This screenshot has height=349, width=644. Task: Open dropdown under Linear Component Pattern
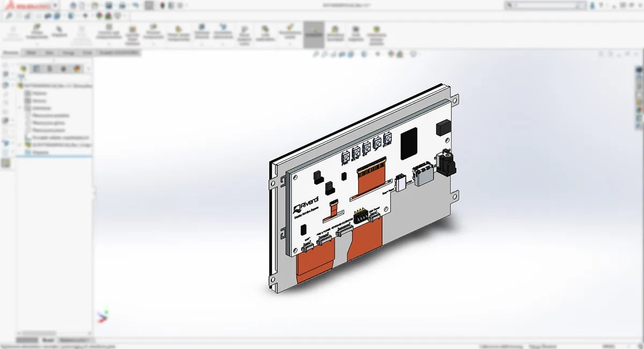click(x=109, y=45)
